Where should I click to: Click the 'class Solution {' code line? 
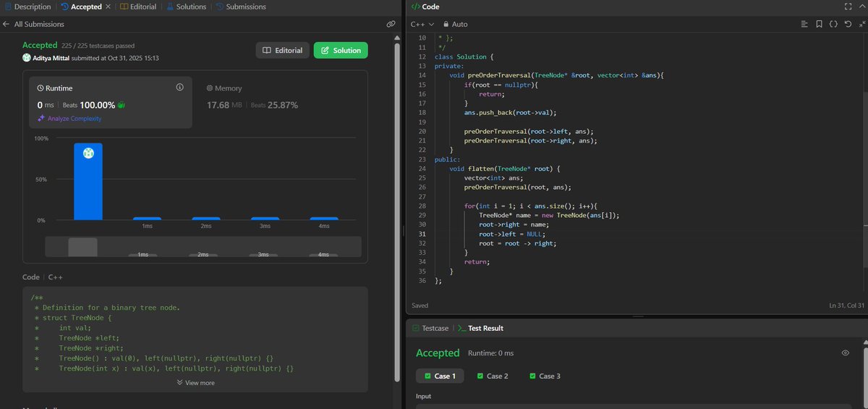[464, 56]
